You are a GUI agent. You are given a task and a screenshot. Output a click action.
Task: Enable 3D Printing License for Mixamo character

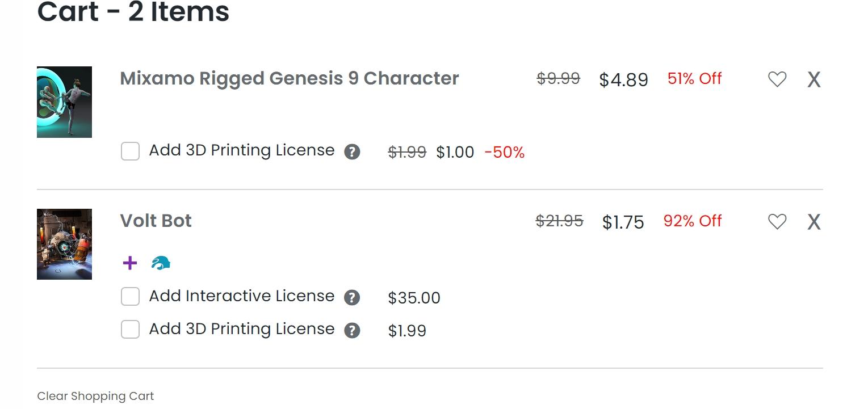click(130, 151)
